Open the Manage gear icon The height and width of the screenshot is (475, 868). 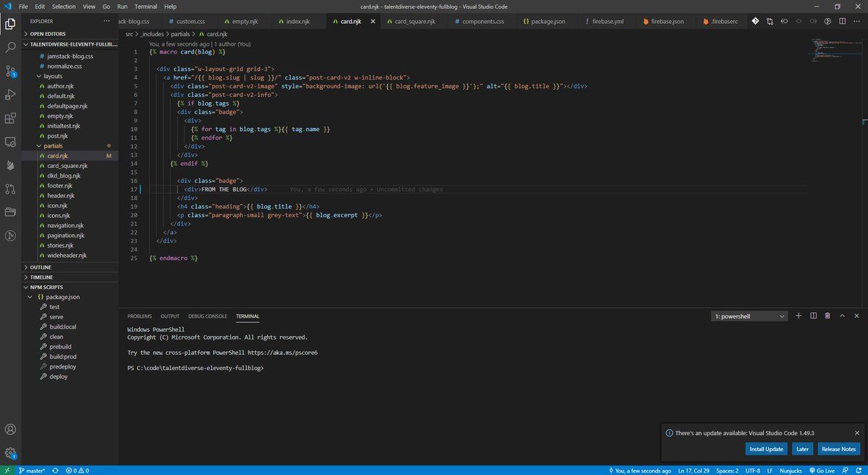pos(10,453)
